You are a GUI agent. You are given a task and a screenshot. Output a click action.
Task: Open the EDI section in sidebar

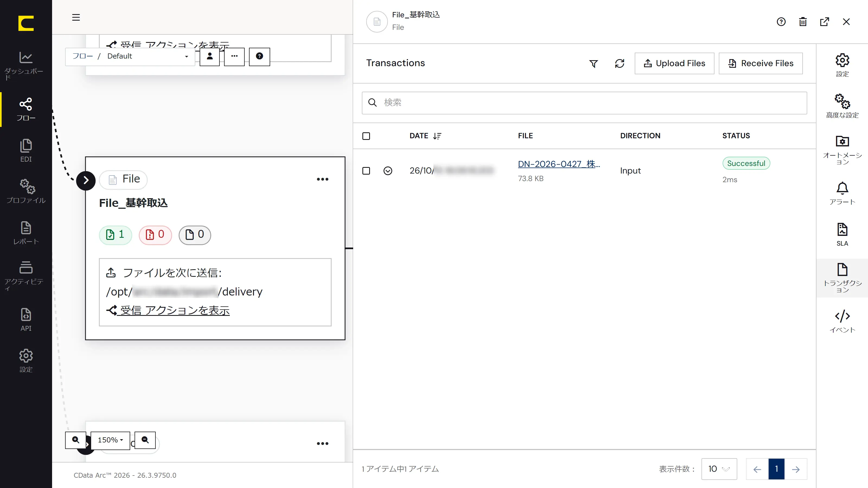point(26,150)
